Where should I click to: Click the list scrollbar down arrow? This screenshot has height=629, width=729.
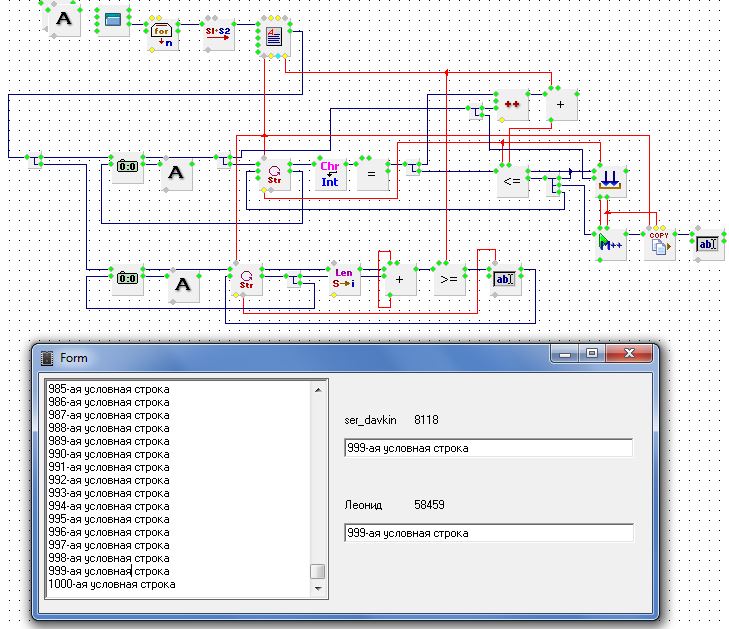317,590
